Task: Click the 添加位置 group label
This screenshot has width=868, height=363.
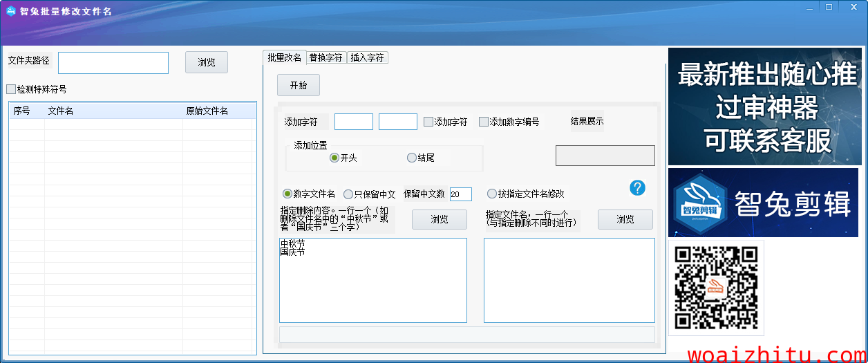Action: click(311, 145)
